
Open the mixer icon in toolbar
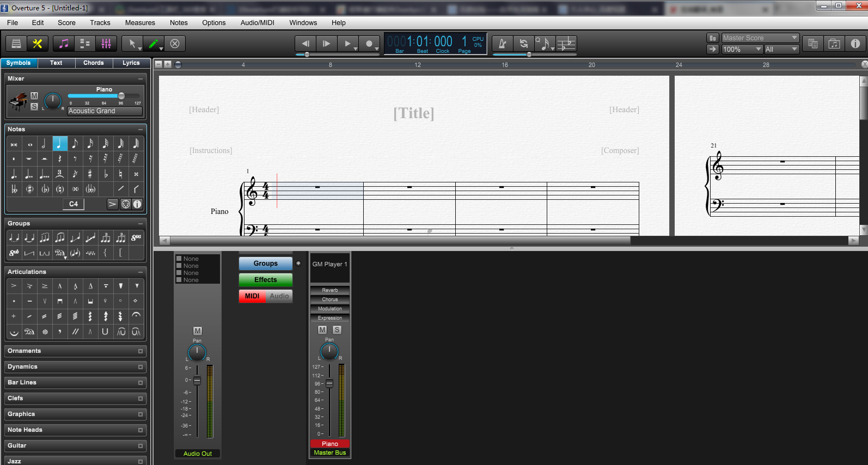pyautogui.click(x=106, y=44)
